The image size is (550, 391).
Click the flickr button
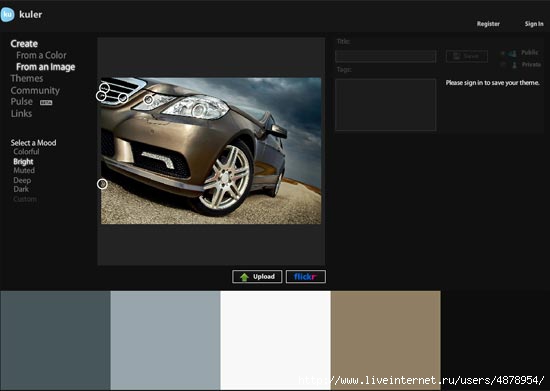[306, 277]
